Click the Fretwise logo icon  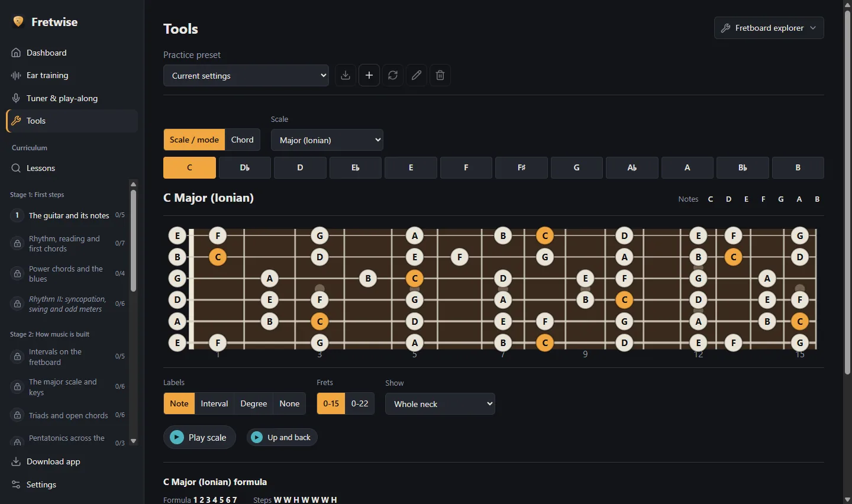click(18, 22)
